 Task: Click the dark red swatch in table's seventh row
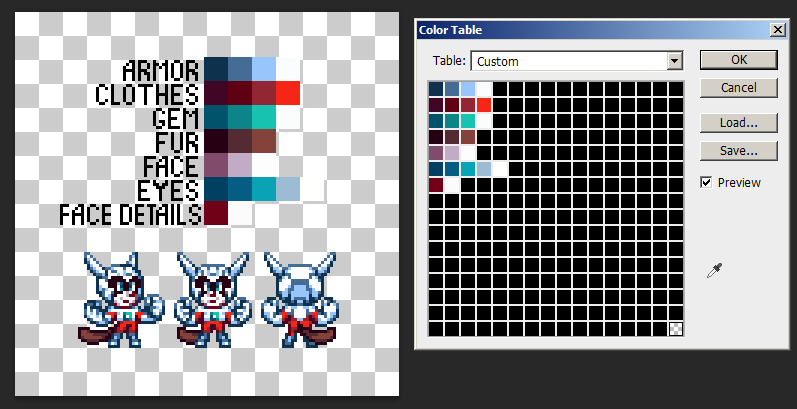(x=436, y=185)
